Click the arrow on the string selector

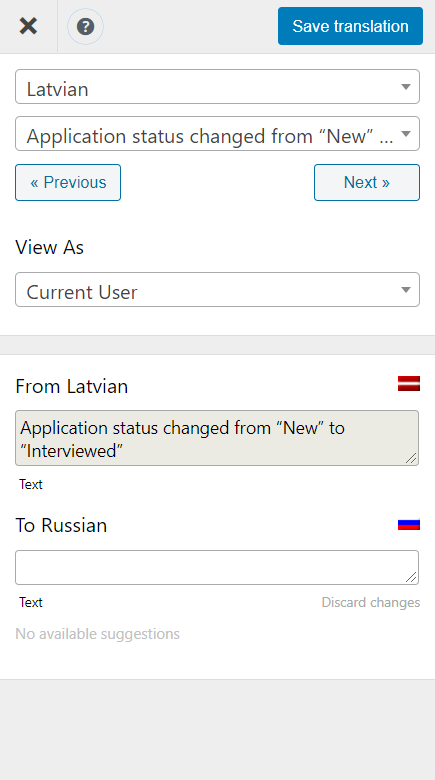tap(406, 134)
